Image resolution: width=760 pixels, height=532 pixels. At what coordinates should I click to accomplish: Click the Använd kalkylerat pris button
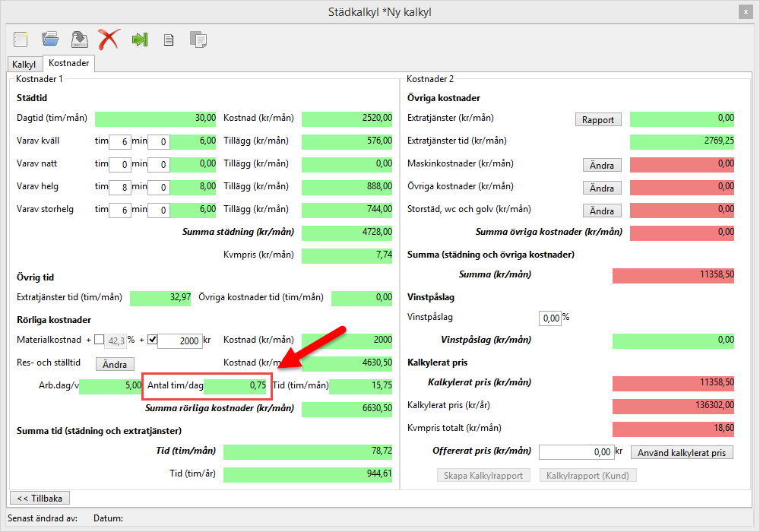coord(682,452)
